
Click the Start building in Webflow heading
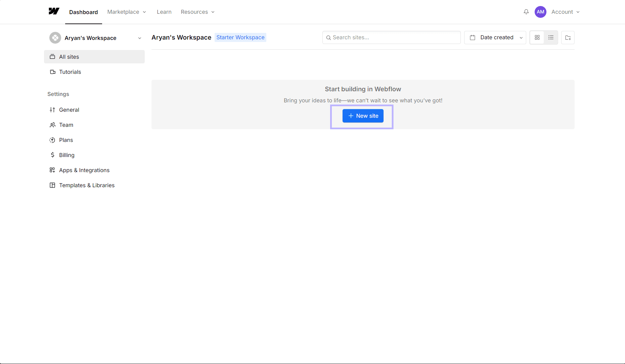pos(363,89)
